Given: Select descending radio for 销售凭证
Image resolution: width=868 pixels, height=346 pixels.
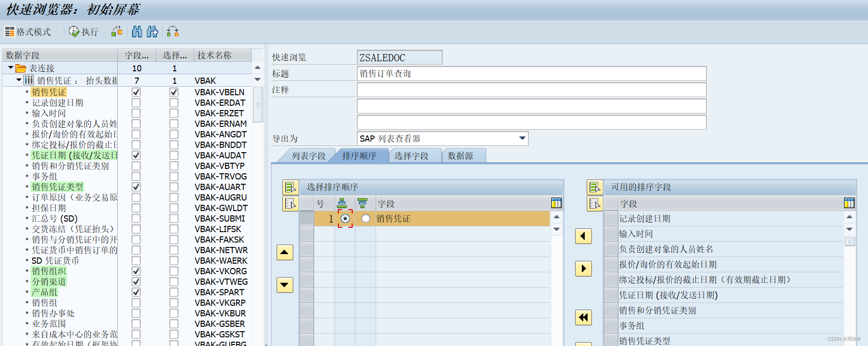Looking at the screenshot, I should (366, 219).
